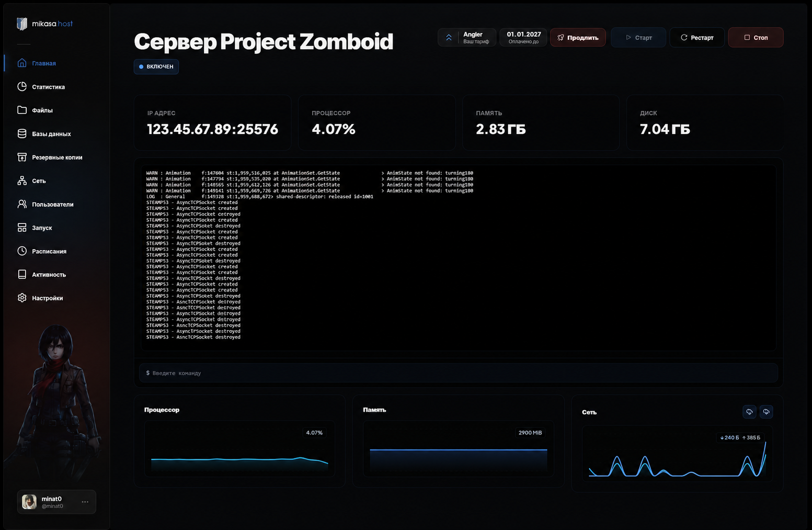Open the Активность sidebar entry
Screen dimensions: 812x530
(49, 275)
